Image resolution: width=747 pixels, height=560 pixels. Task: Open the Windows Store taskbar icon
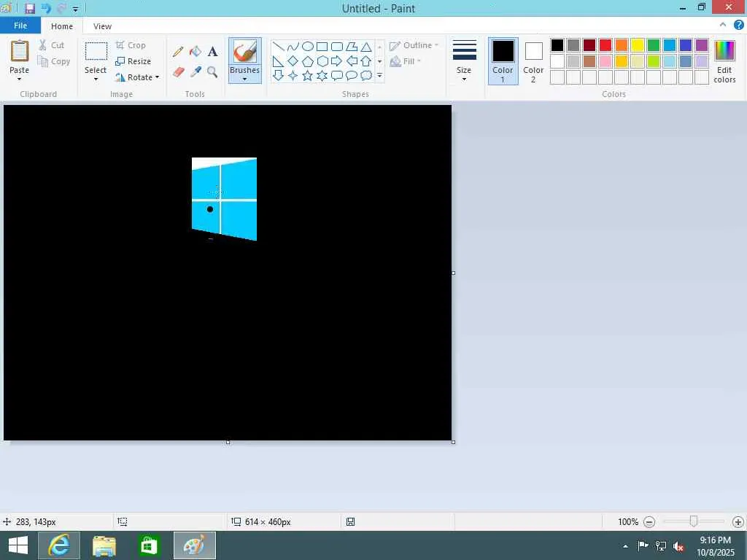(149, 545)
